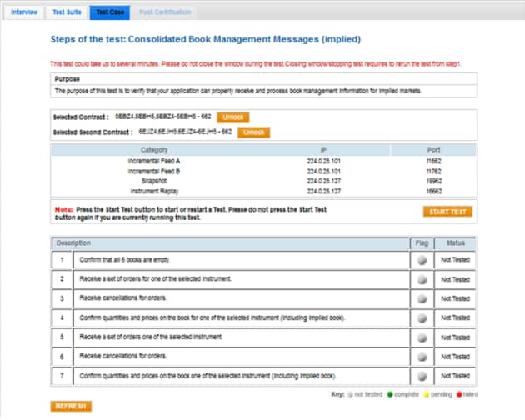Open the Post Certification tab

click(x=163, y=12)
